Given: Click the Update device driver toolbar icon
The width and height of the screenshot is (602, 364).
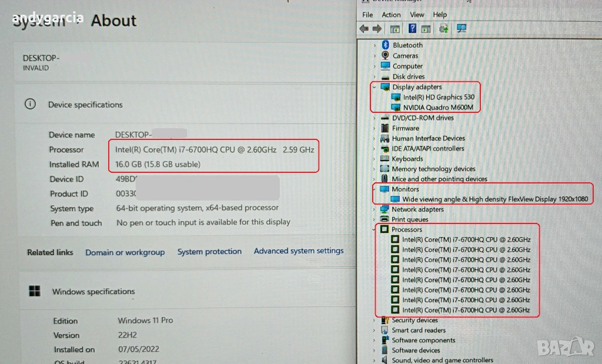Looking at the screenshot, I should (443, 28).
